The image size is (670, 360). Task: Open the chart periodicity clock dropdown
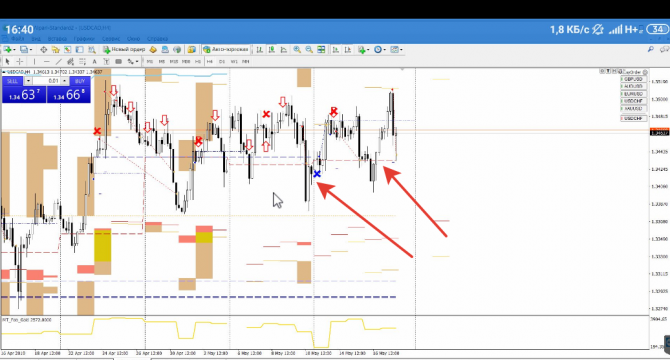pos(379,50)
